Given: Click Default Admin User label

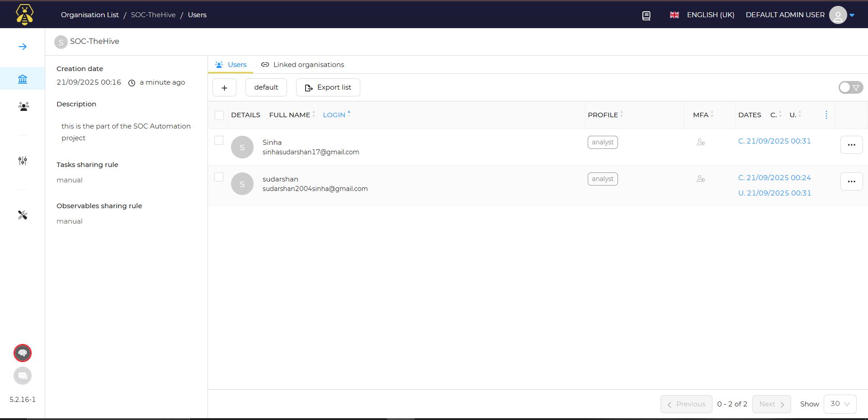Looking at the screenshot, I should tap(785, 15).
